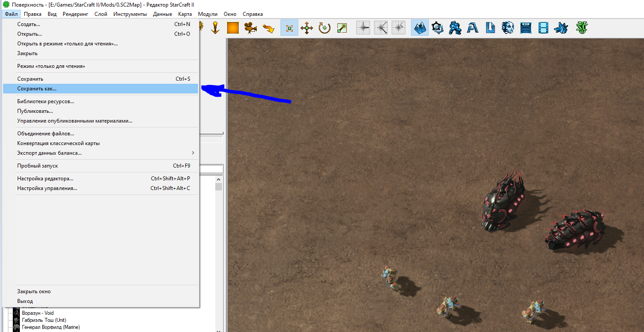The height and width of the screenshot is (332, 644).
Task: Click the green StarCraft II test launch icon
Action: point(582,28)
